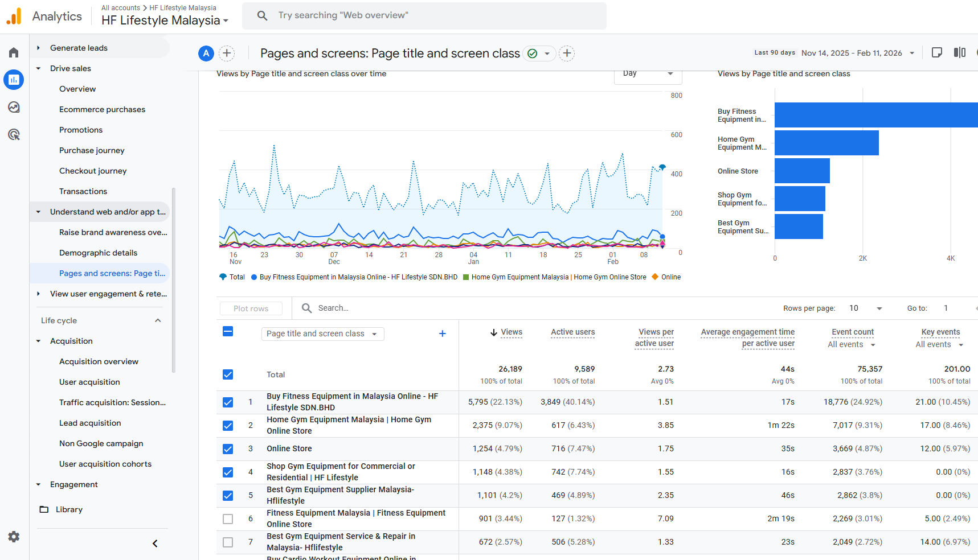Viewport: 978px width, 560px height.
Task: Open Ecommerce purchases report
Action: click(x=102, y=109)
